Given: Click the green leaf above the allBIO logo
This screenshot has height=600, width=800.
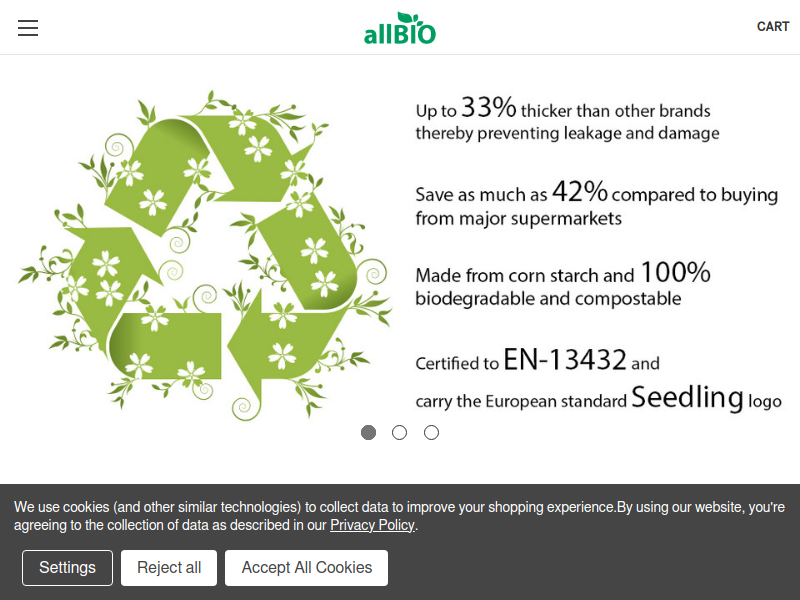Looking at the screenshot, I should point(405,17).
